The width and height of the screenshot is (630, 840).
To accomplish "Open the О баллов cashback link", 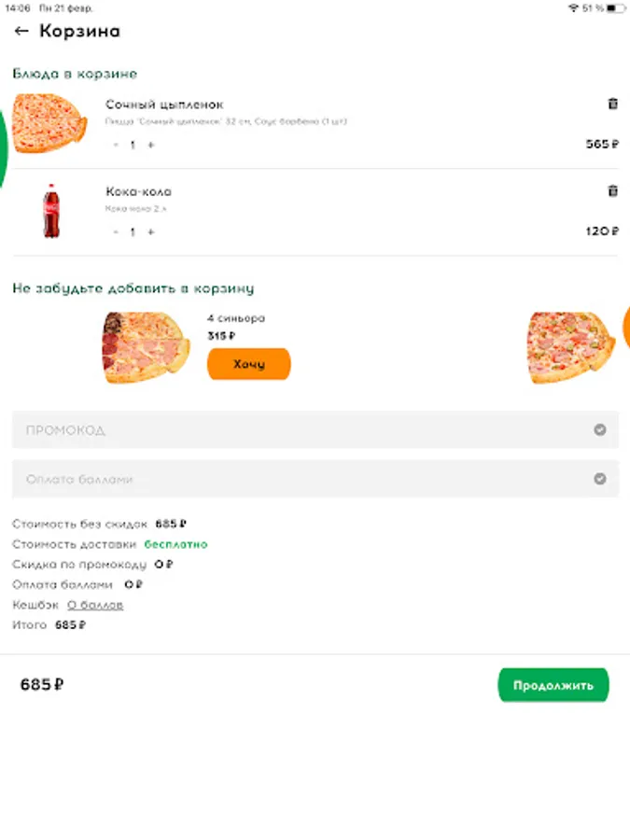I will (95, 605).
